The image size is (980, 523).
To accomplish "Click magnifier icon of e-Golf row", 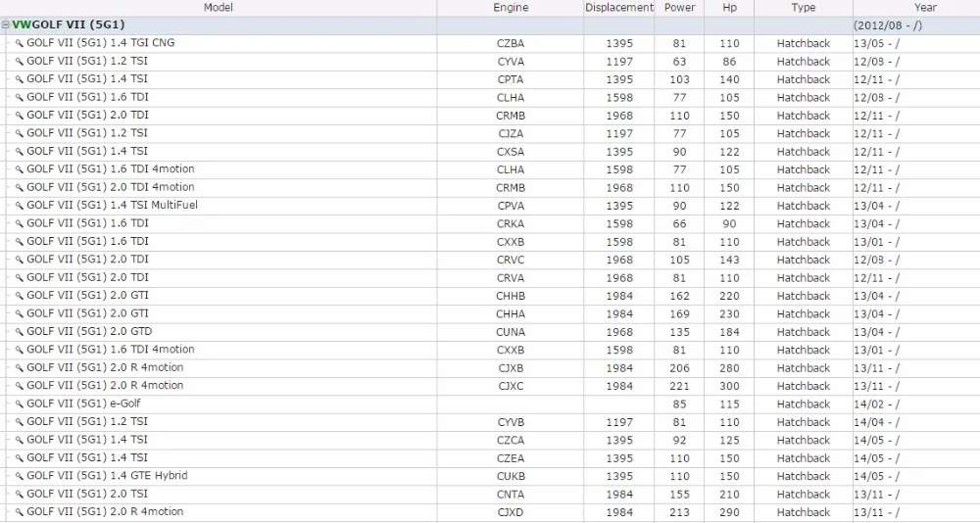I will click(20, 404).
